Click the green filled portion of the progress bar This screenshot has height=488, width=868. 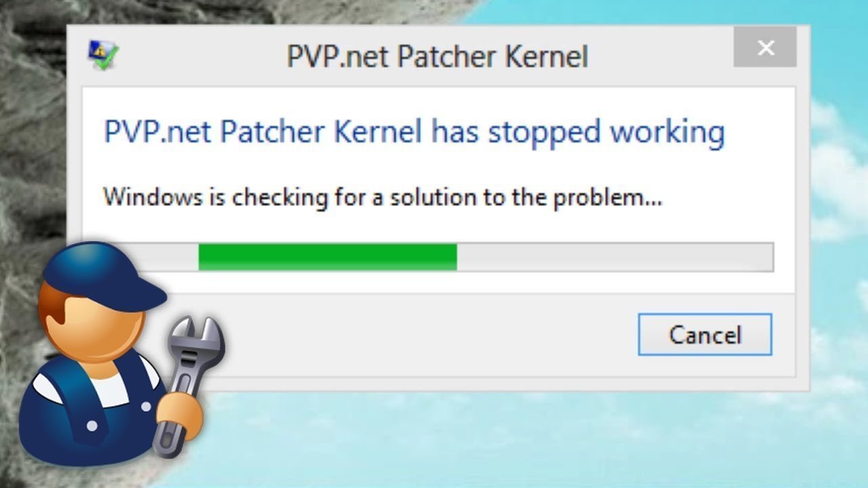click(328, 257)
